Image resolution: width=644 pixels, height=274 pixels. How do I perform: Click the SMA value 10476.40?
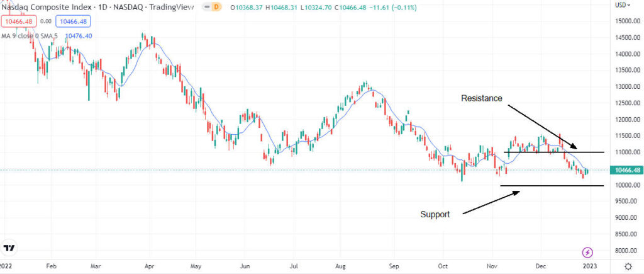(x=79, y=36)
